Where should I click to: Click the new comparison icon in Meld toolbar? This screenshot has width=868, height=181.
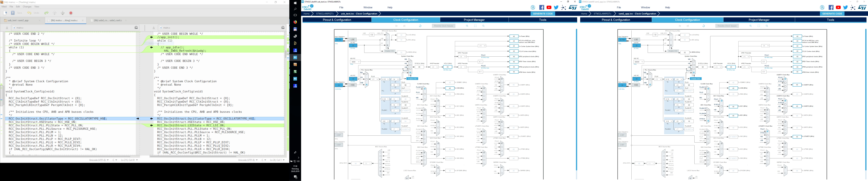coord(5,13)
